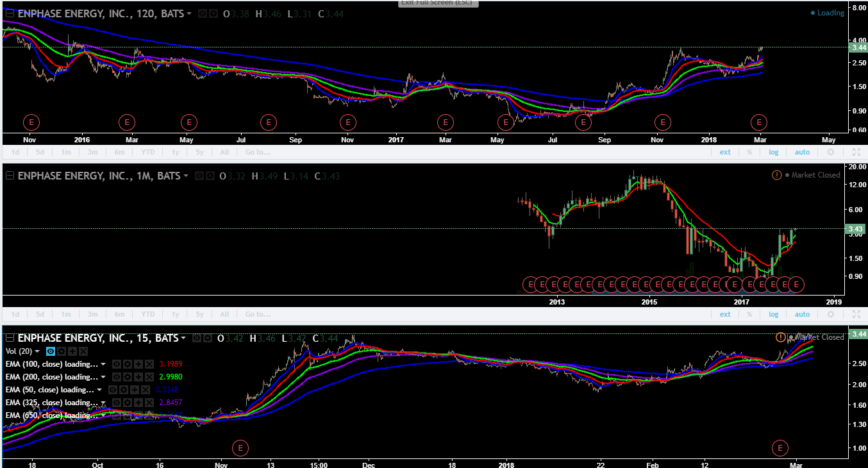Toggle log scale under the 1M chart

(774, 314)
